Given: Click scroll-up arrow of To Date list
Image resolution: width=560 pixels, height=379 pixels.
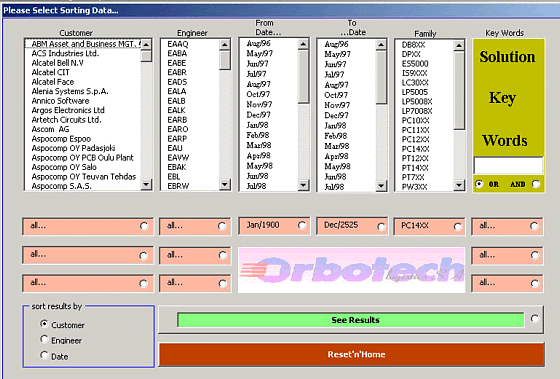Looking at the screenshot, I should tap(381, 45).
